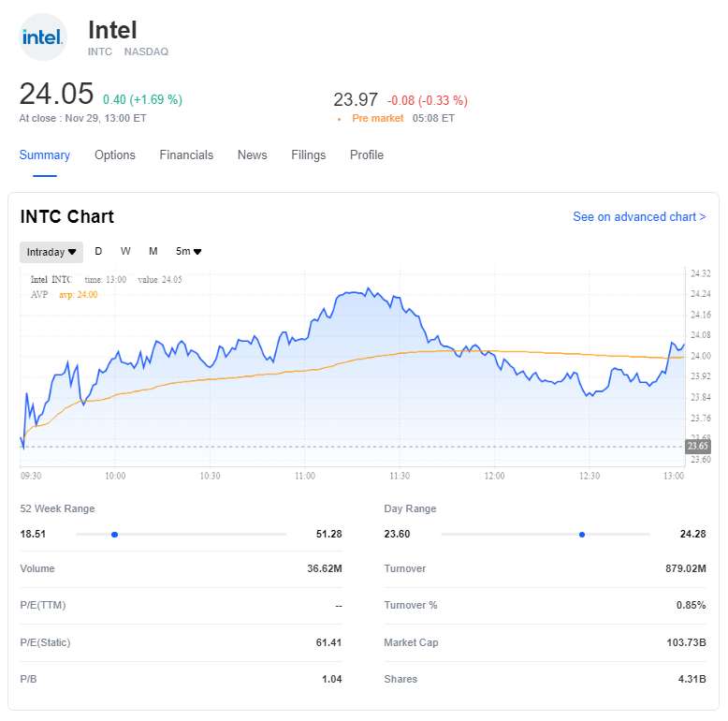Go to the Options tab

[x=115, y=155]
